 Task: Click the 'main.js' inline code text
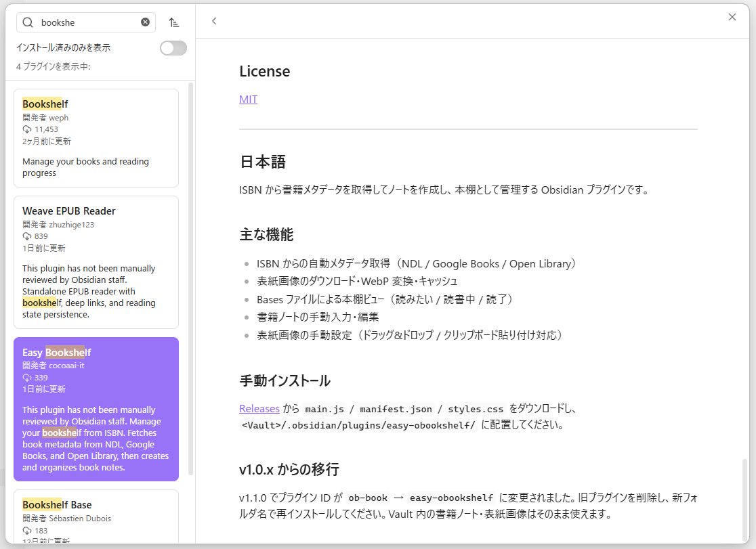click(324, 410)
